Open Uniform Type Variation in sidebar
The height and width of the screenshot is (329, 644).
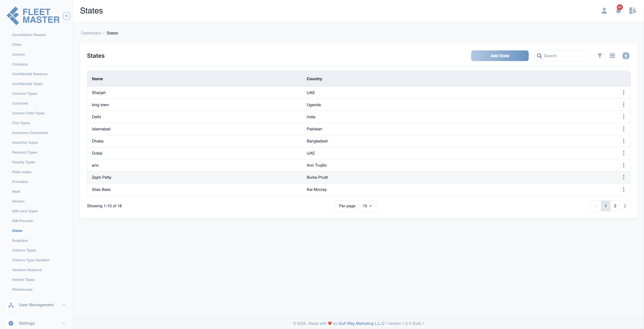pyautogui.click(x=31, y=260)
